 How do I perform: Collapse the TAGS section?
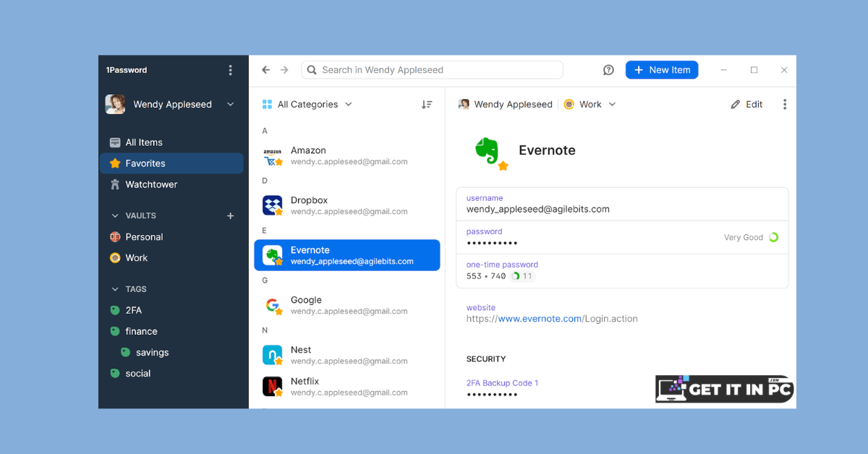[x=115, y=289]
